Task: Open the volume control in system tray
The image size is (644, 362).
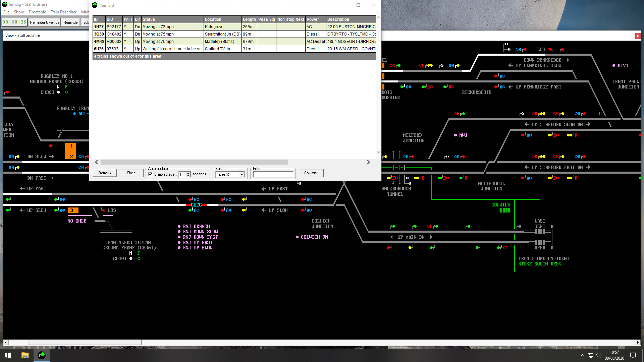Action: click(x=598, y=355)
